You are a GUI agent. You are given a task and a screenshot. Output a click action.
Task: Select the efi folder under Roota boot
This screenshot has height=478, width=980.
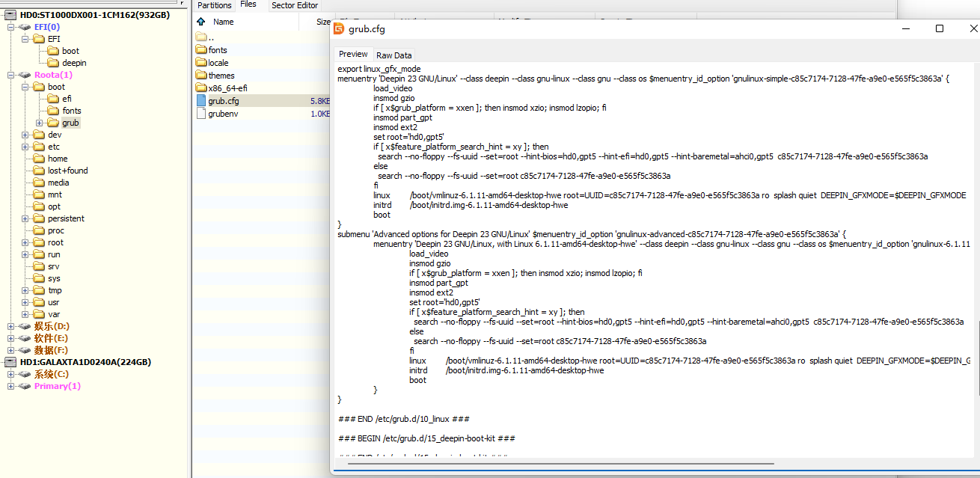pyautogui.click(x=67, y=99)
